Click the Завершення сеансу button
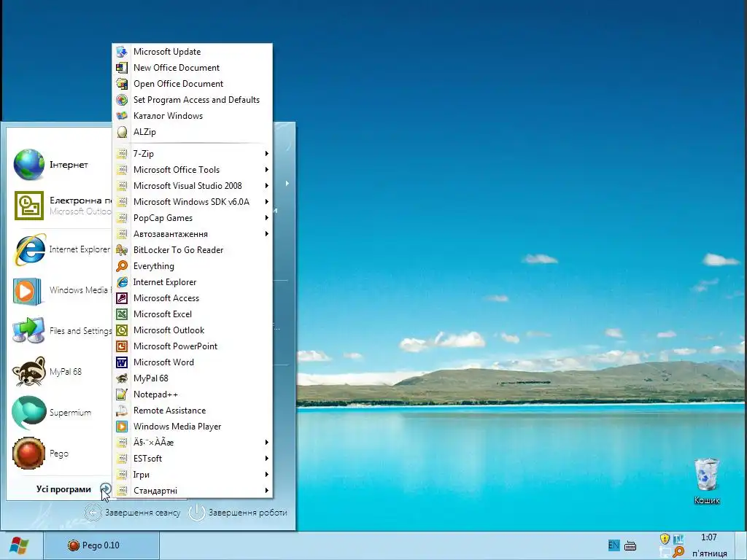The height and width of the screenshot is (560, 747). coord(133,513)
